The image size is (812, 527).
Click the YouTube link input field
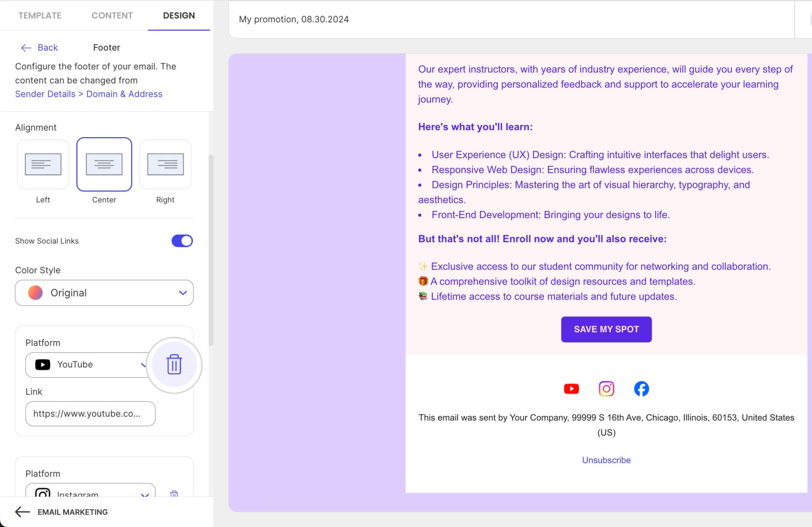pos(90,414)
